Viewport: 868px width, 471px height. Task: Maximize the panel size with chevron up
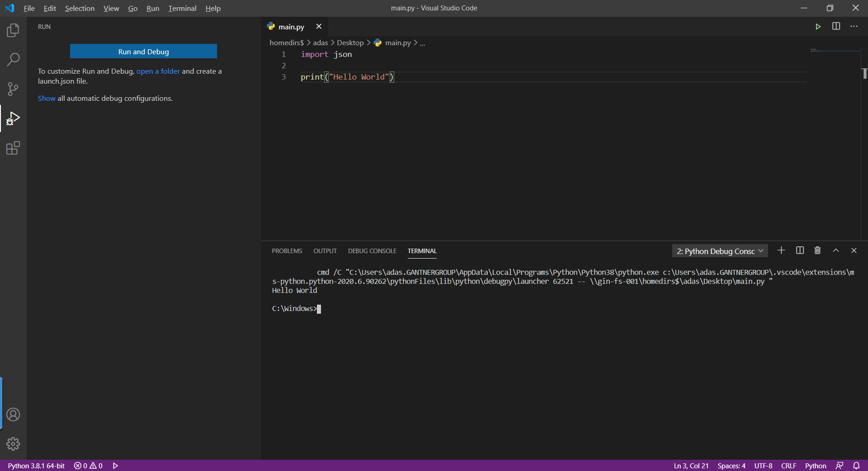[x=836, y=250]
